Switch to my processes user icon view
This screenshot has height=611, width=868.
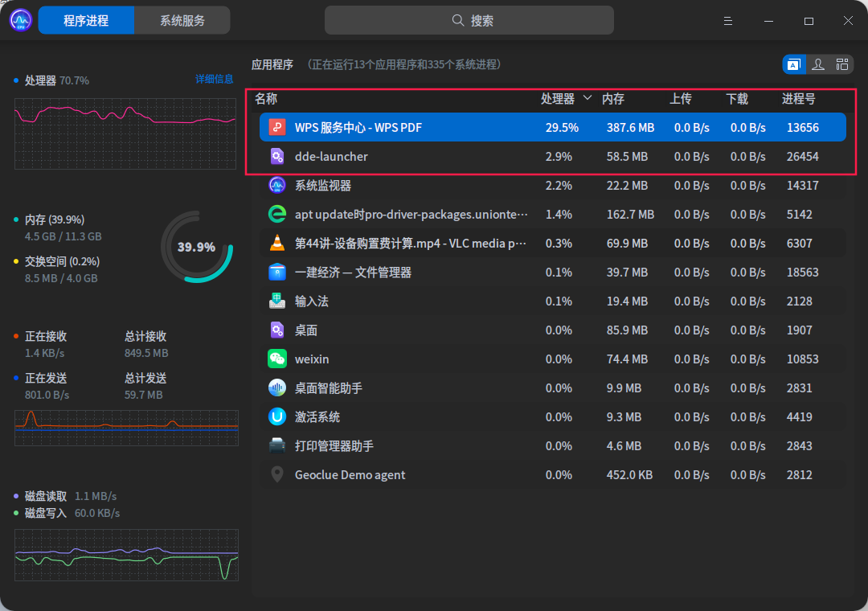coord(817,64)
